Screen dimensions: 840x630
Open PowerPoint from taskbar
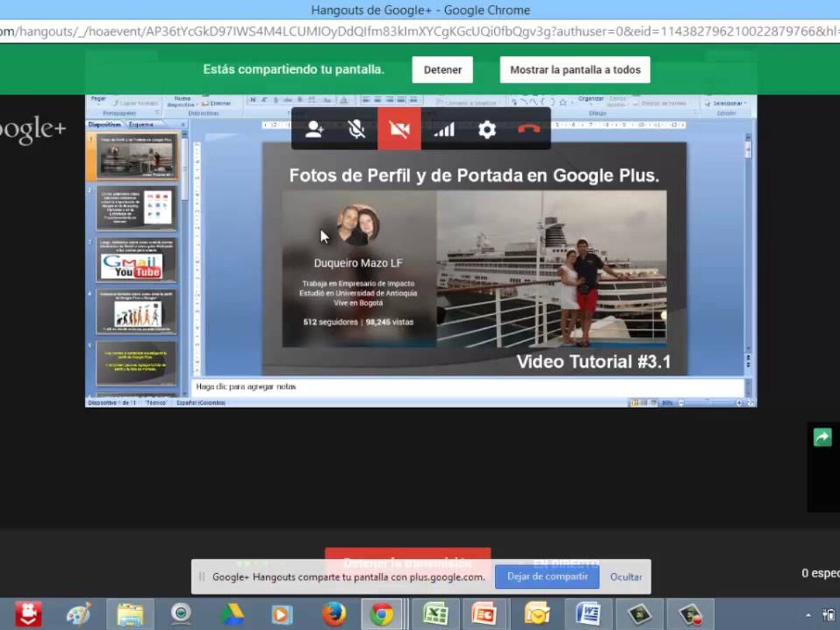(x=484, y=614)
